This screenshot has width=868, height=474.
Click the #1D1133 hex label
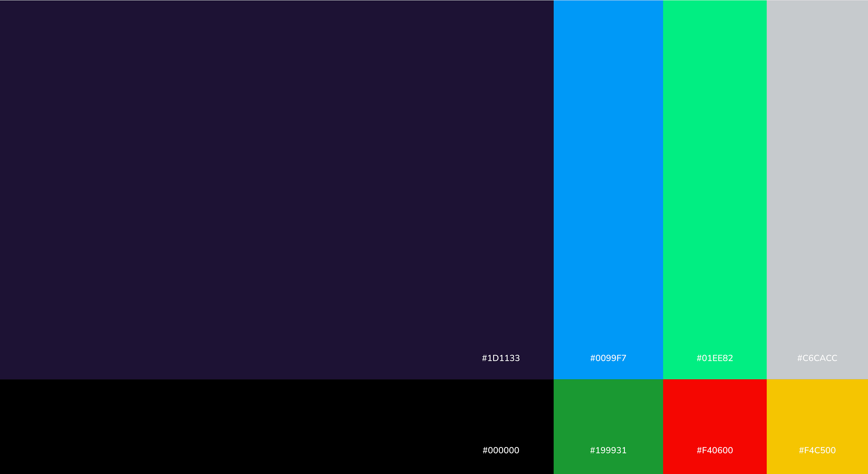(501, 358)
